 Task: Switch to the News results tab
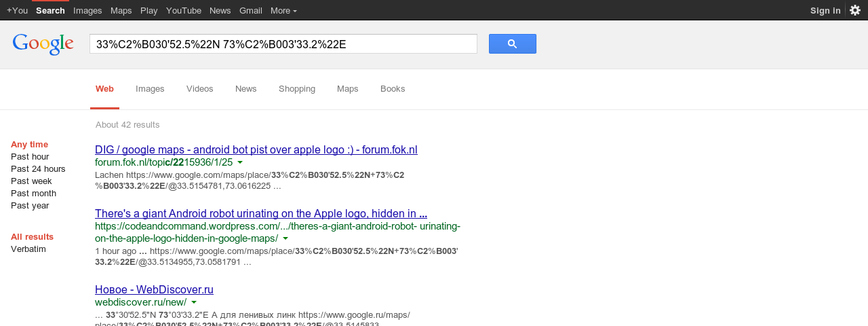pos(246,89)
